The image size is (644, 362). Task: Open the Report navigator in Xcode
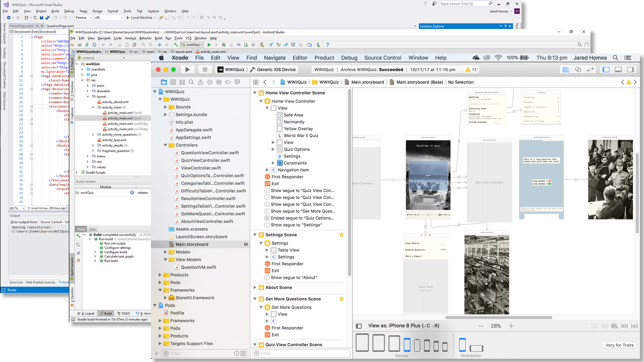[237, 82]
